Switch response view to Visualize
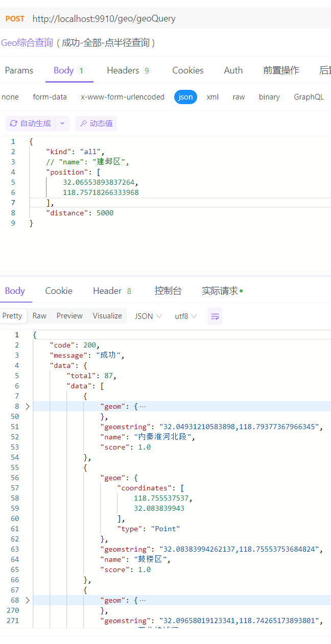This screenshot has width=331, height=644. pos(107,316)
